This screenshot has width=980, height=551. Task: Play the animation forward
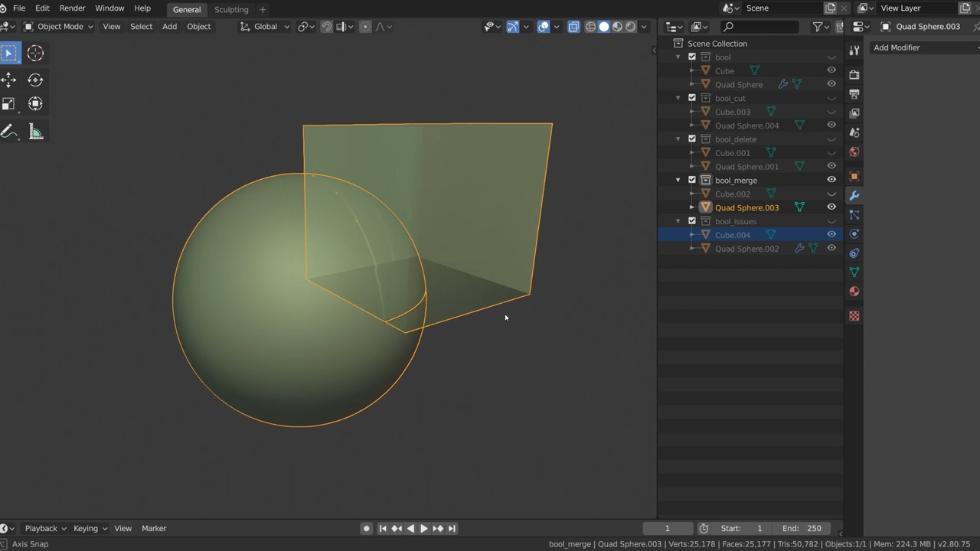pyautogui.click(x=423, y=528)
